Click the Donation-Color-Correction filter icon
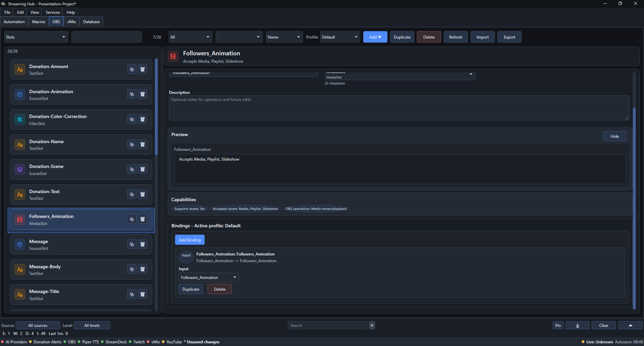This screenshot has height=346, width=644. coord(20,119)
